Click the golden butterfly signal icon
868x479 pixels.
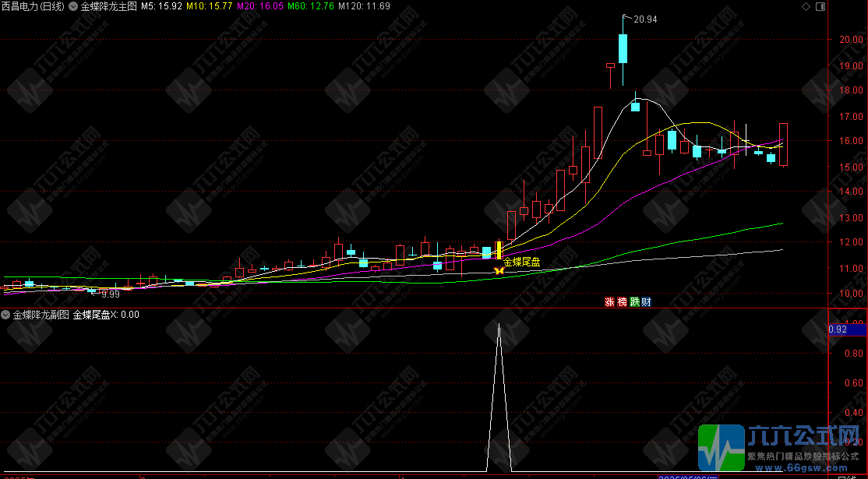[499, 271]
